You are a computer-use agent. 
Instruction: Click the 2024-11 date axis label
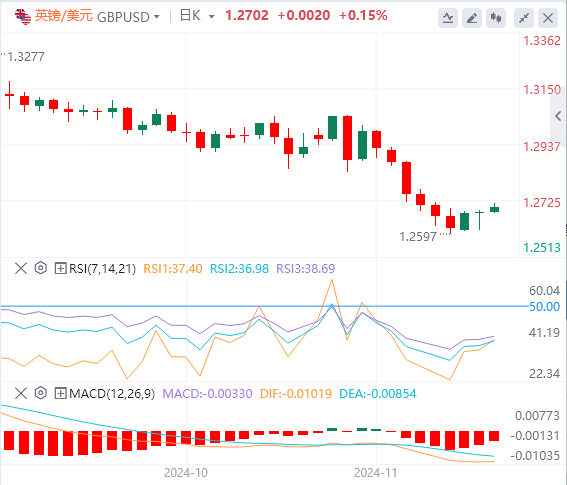[x=375, y=473]
